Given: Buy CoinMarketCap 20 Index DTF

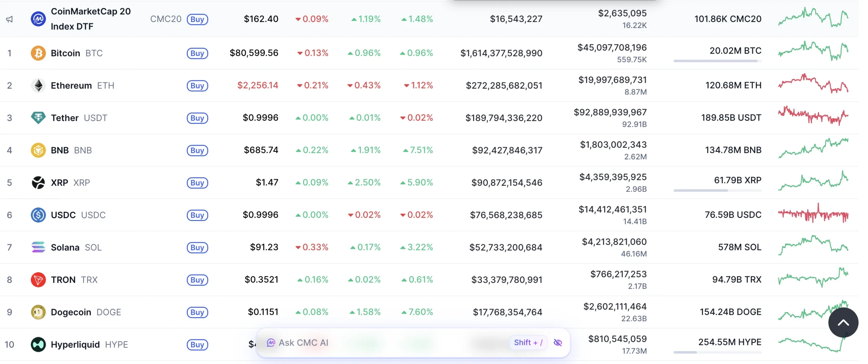Looking at the screenshot, I should tap(197, 19).
